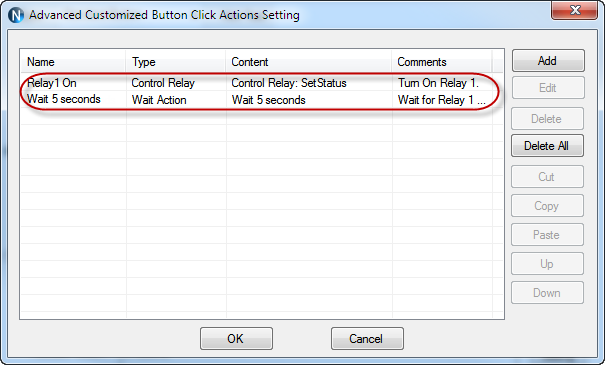Click the Delete All button
The width and height of the screenshot is (605, 365).
[x=547, y=145]
